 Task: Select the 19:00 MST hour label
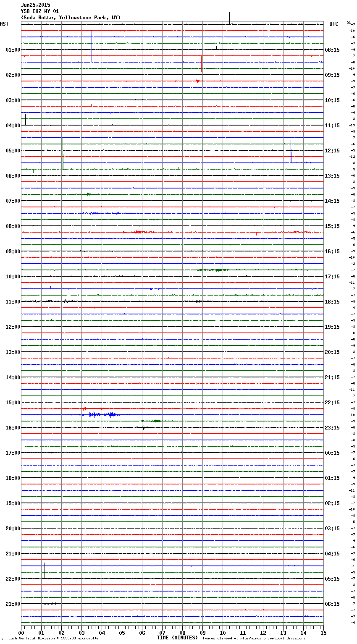point(13,503)
